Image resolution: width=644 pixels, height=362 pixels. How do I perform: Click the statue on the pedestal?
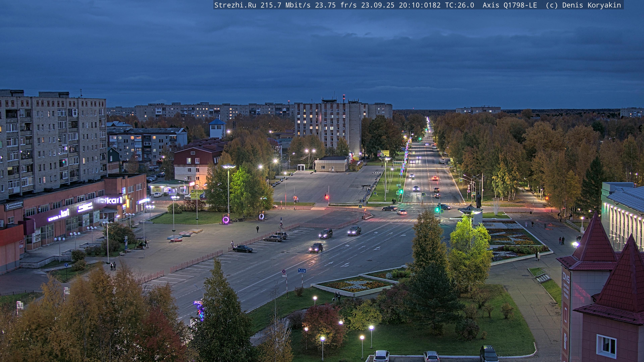coord(478,201)
